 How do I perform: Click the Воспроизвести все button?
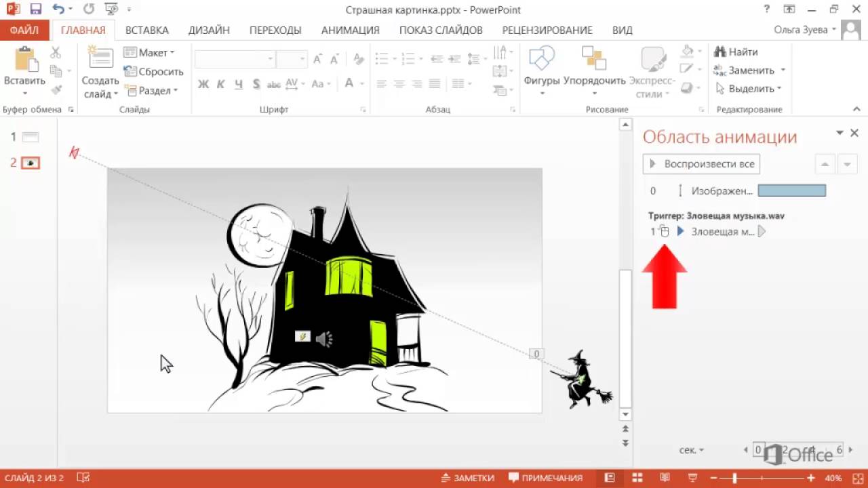pyautogui.click(x=701, y=163)
